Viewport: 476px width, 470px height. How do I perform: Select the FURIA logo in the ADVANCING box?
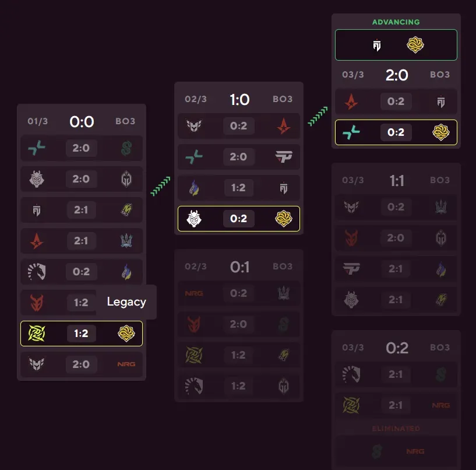pos(376,44)
